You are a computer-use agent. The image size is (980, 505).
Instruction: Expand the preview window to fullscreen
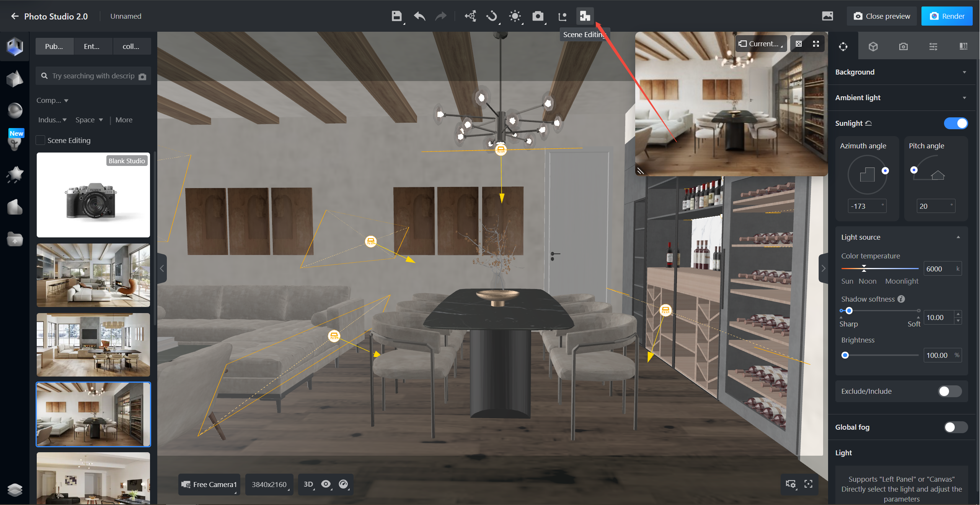coord(816,44)
